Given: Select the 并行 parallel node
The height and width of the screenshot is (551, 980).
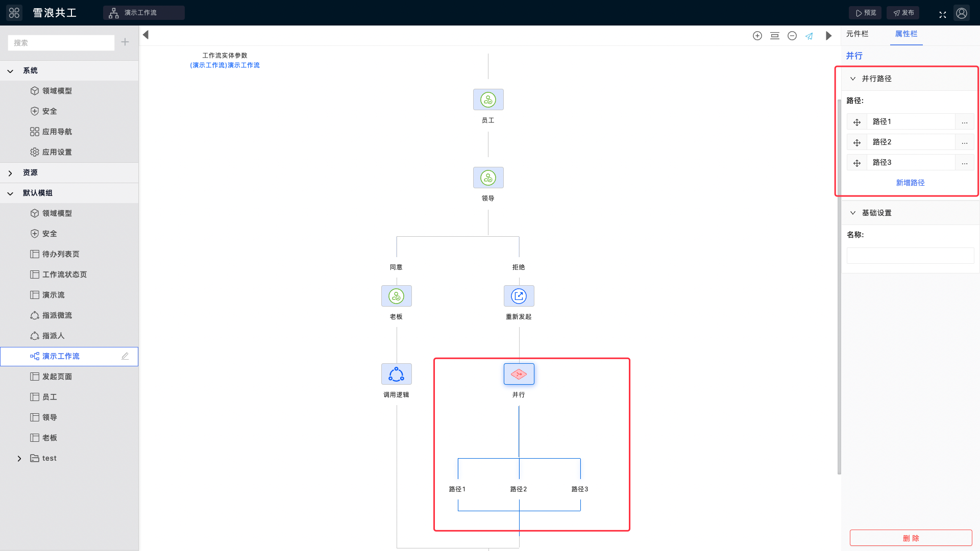Looking at the screenshot, I should (x=519, y=374).
